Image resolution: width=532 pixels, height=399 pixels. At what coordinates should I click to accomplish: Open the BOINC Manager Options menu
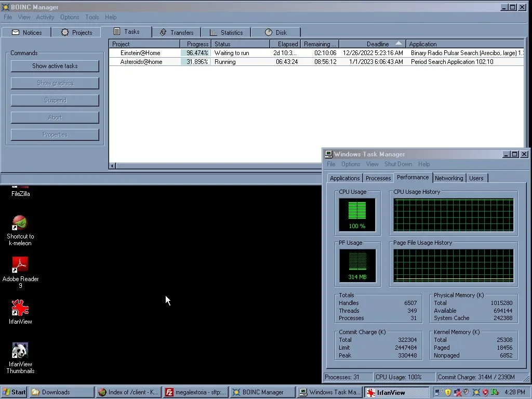70,17
